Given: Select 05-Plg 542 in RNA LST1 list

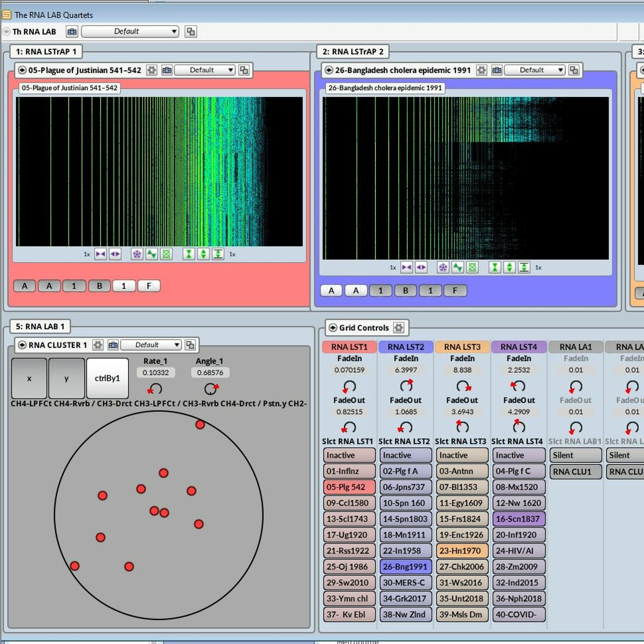Looking at the screenshot, I should point(349,487).
